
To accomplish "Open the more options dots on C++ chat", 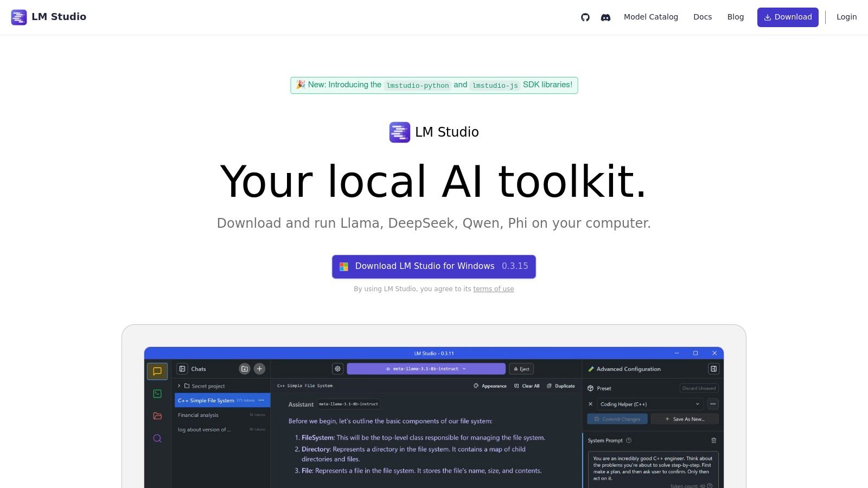I will tap(261, 400).
